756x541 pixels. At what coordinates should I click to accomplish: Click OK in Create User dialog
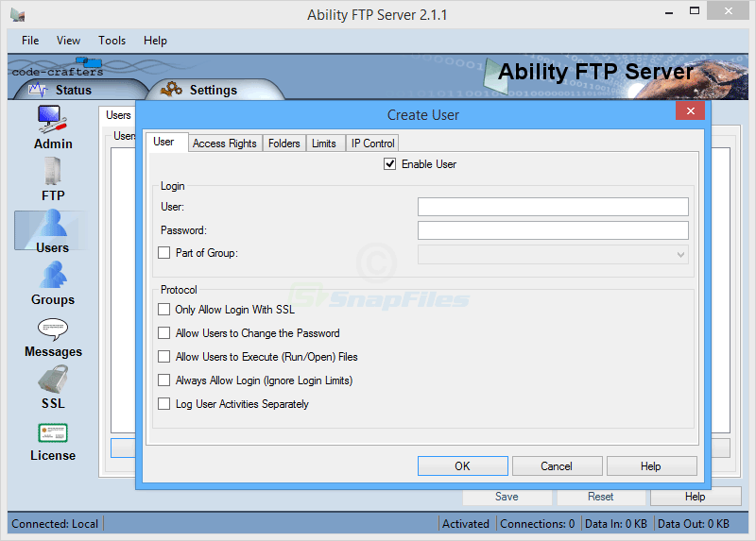(x=462, y=465)
